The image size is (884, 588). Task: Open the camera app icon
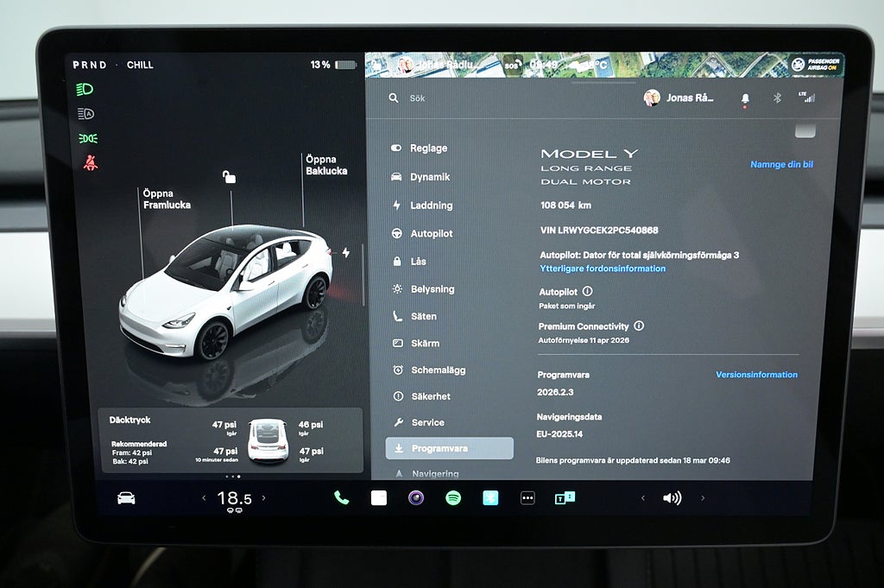[x=416, y=497]
